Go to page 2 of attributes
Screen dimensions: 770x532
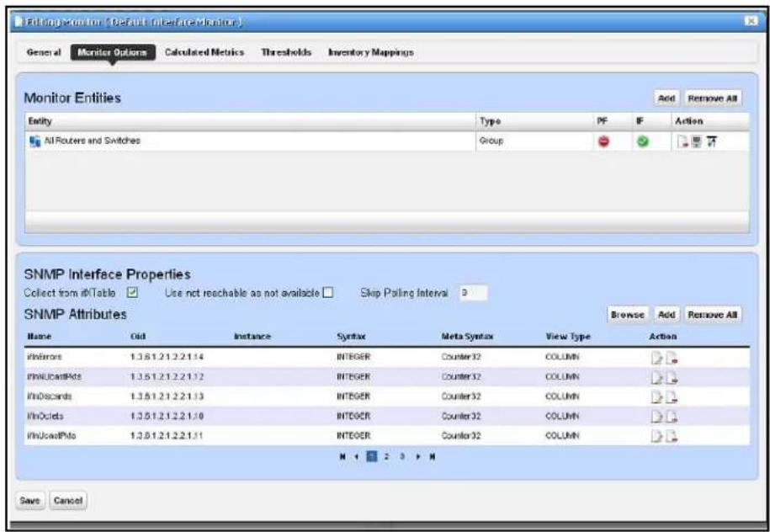pos(386,456)
